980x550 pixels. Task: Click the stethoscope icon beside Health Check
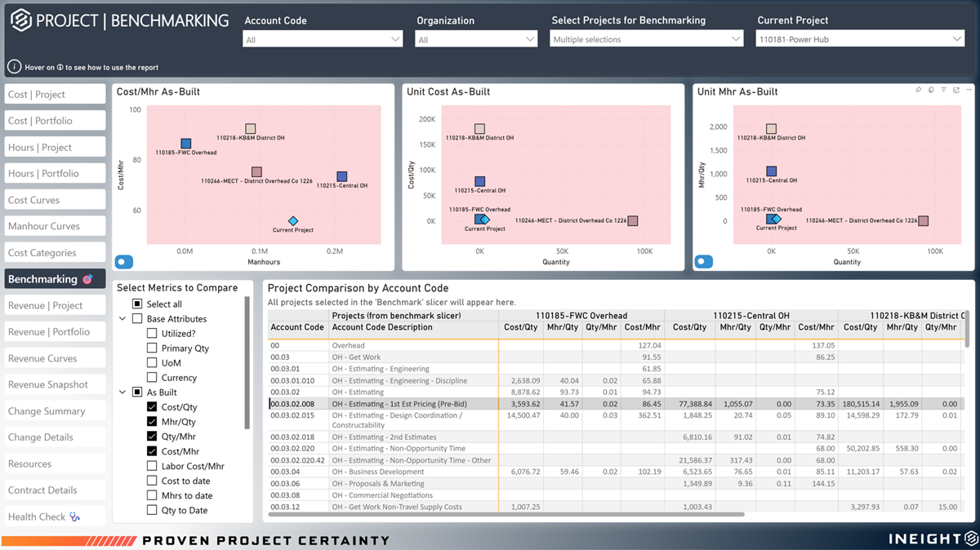coord(76,517)
